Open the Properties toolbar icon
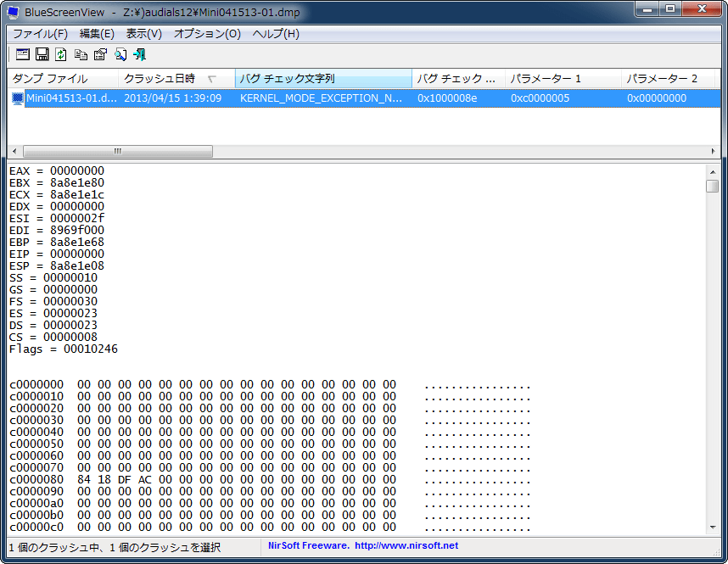 point(100,54)
